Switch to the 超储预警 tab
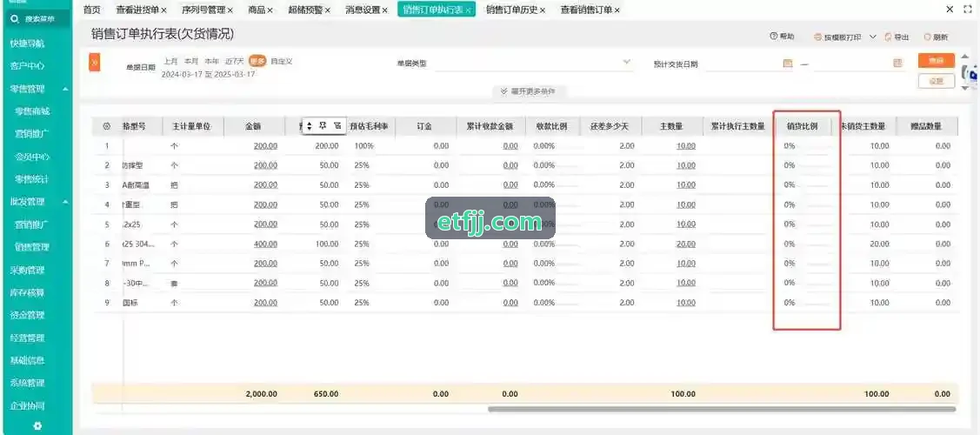The width and height of the screenshot is (980, 435). pos(305,10)
